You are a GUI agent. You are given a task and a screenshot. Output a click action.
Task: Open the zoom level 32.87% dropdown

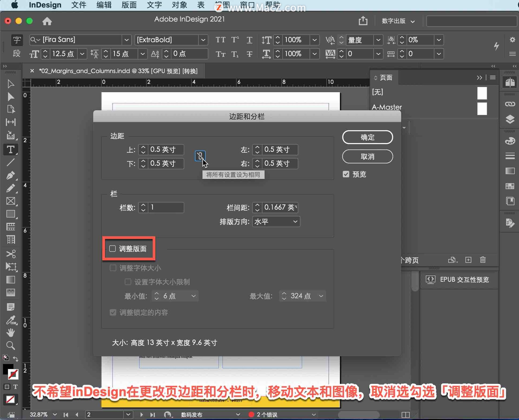point(55,414)
